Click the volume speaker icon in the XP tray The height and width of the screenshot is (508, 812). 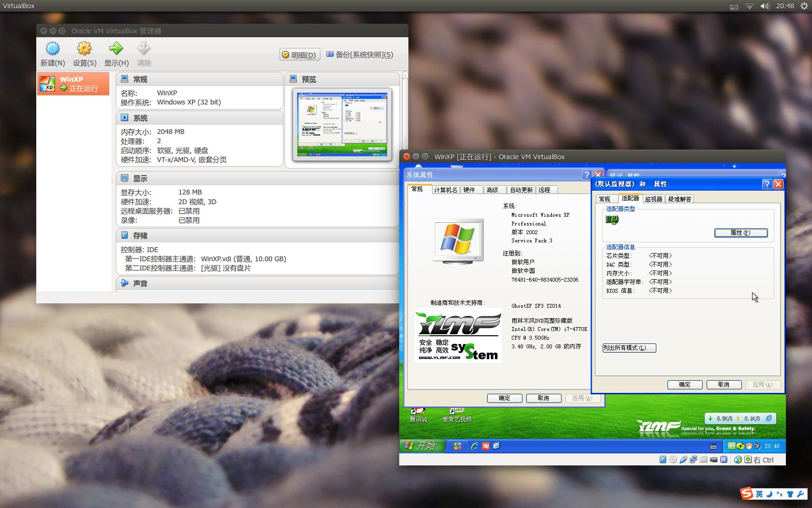(756, 446)
